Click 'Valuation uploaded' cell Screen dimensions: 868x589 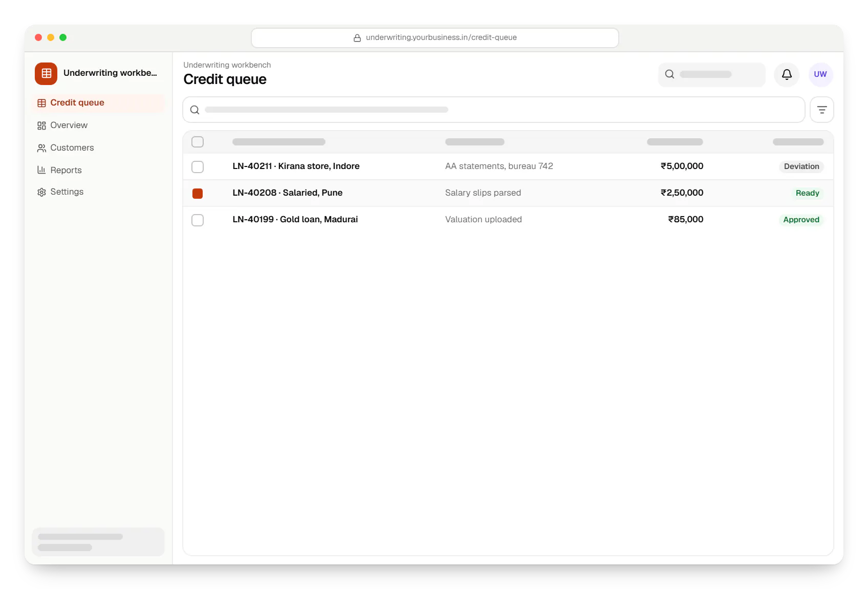[x=484, y=219]
